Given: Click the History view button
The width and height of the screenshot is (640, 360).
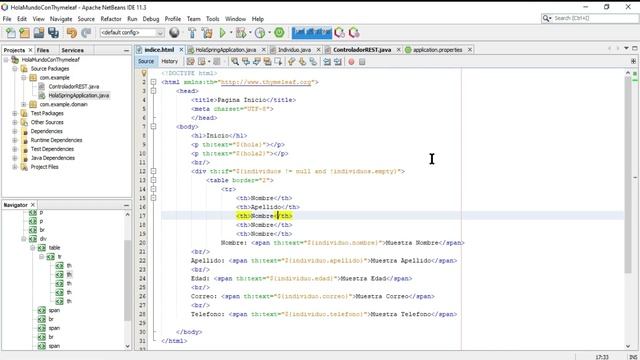Looking at the screenshot, I should click(x=169, y=61).
